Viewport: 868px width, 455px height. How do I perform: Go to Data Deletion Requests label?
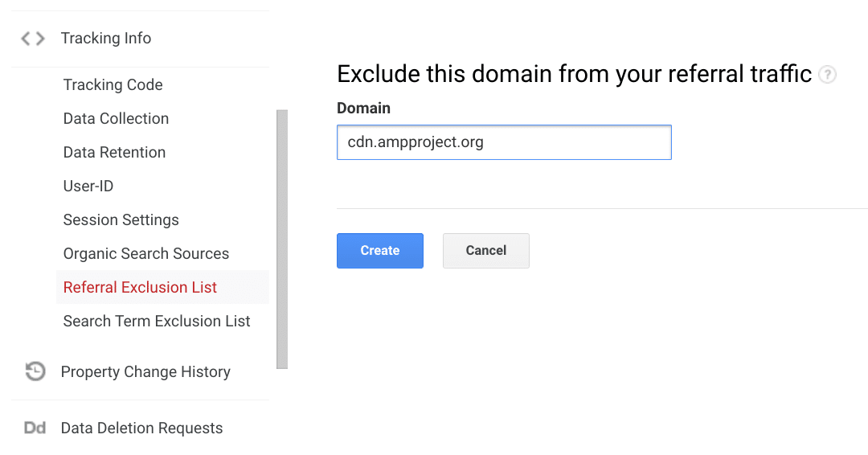click(142, 428)
